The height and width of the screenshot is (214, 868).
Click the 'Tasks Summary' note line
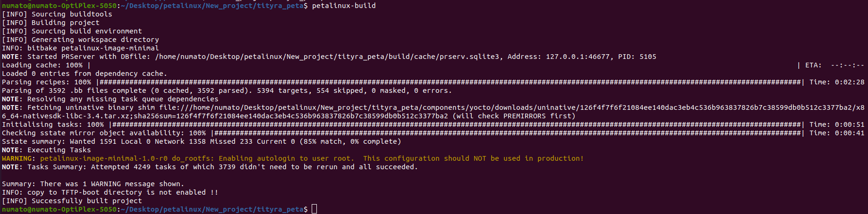[x=222, y=167]
